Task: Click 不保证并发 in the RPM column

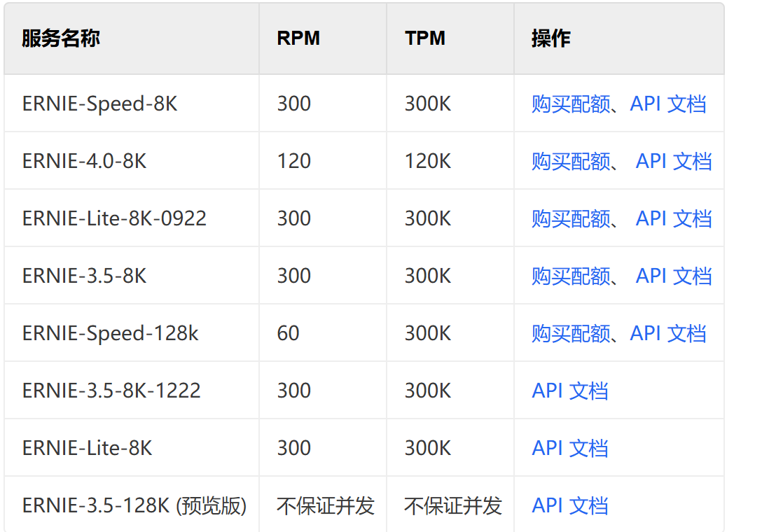Action: 326,505
